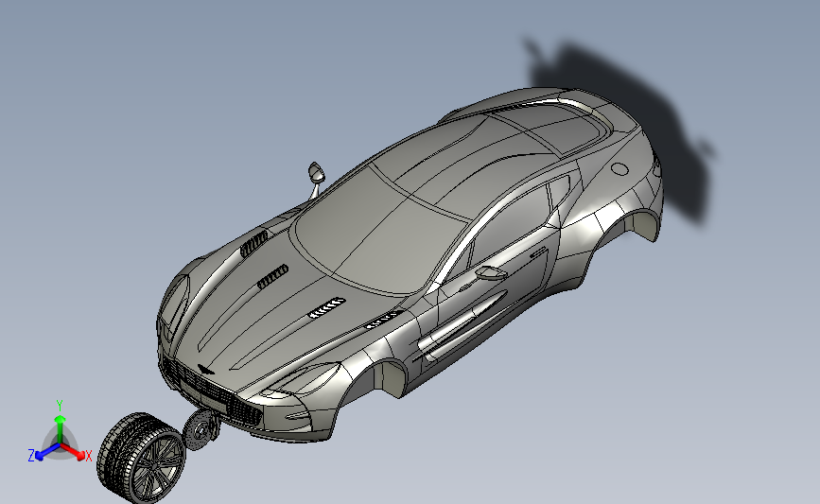The width and height of the screenshot is (820, 504).
Task: Select the detached wheel and tire
Action: [141, 458]
